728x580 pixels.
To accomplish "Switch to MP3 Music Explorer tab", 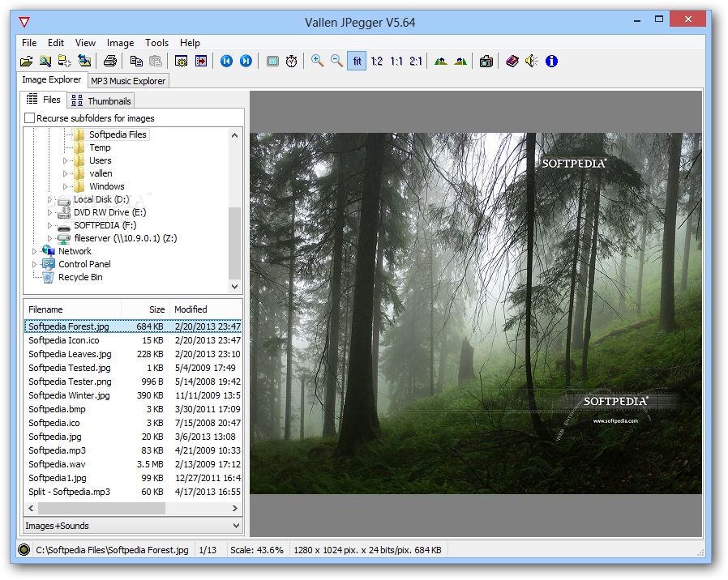I will click(128, 81).
